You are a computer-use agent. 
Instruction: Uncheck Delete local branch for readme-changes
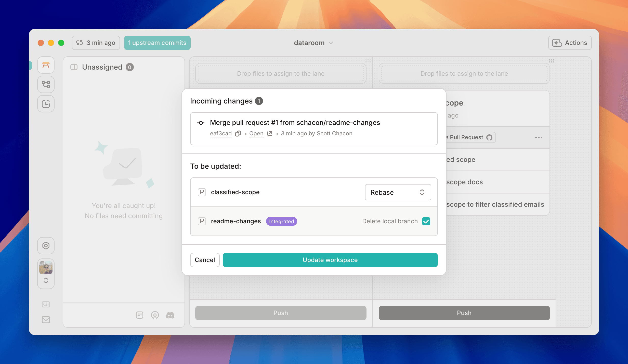(x=426, y=221)
